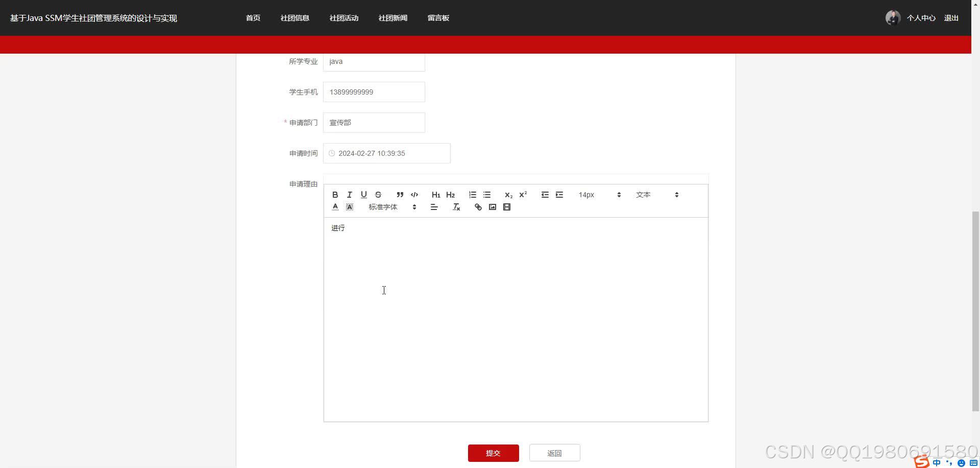
Task: Open text alignment options
Action: click(434, 207)
